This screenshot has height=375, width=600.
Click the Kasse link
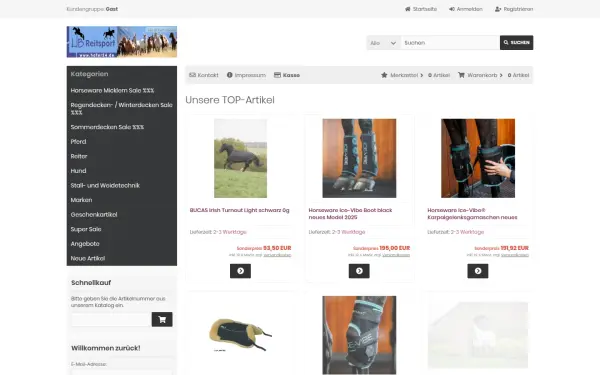(x=291, y=75)
